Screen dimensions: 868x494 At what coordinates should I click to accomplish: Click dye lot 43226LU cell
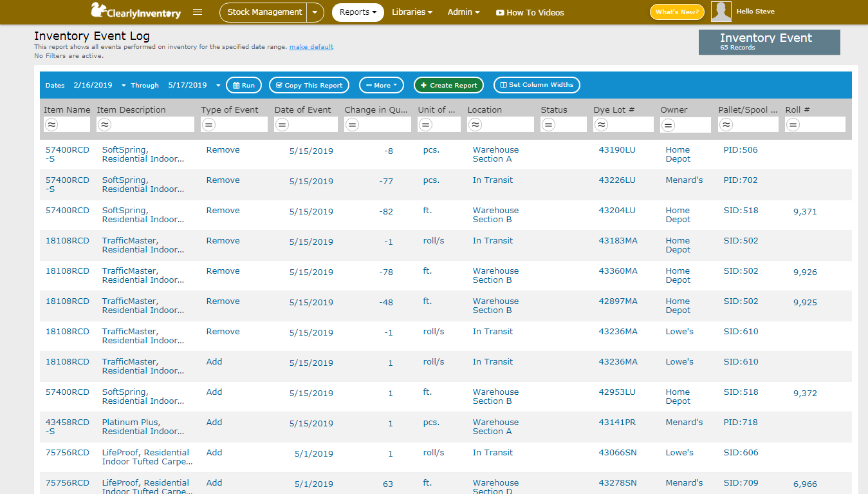pyautogui.click(x=617, y=180)
